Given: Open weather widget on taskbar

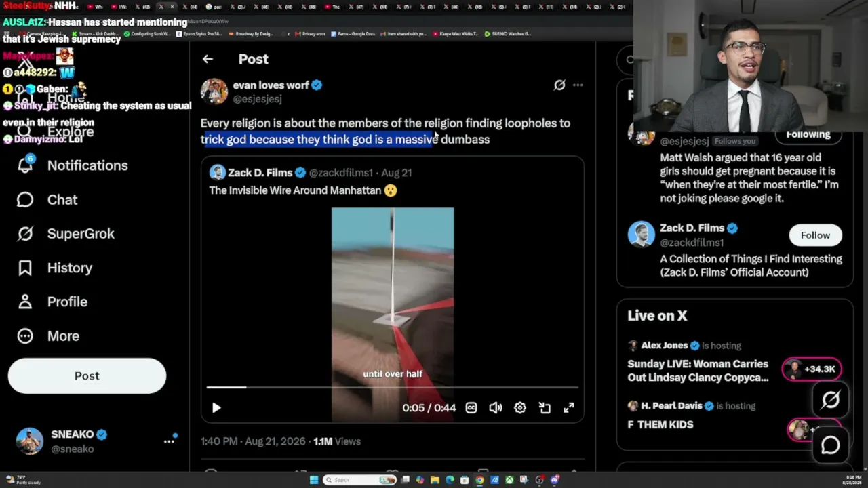Looking at the screenshot, I should 24,480.
